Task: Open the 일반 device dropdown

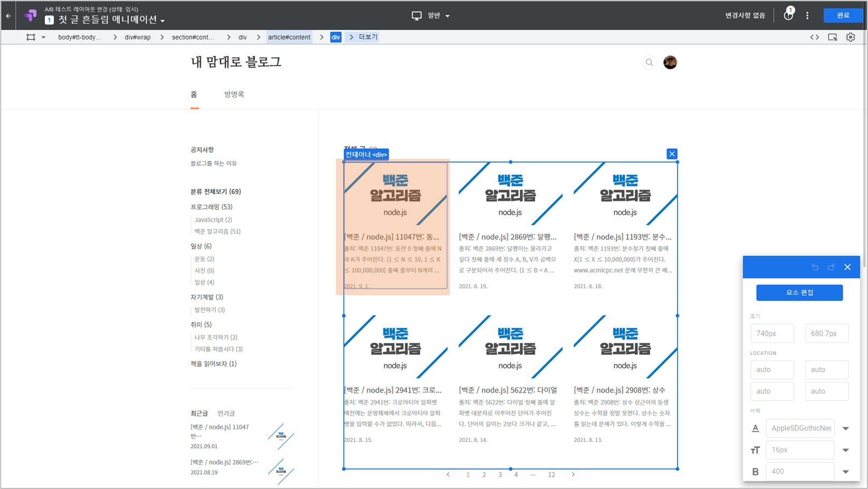Action: (x=439, y=16)
